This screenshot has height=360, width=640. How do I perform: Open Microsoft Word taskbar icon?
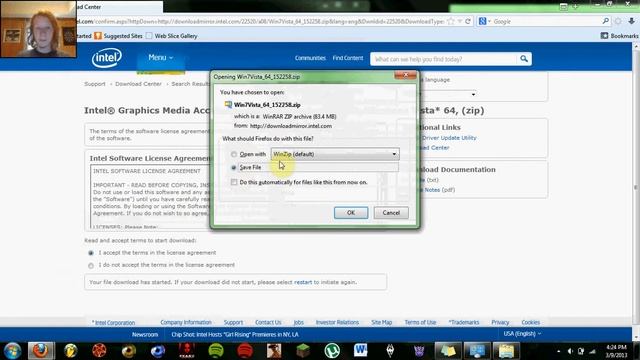point(361,351)
